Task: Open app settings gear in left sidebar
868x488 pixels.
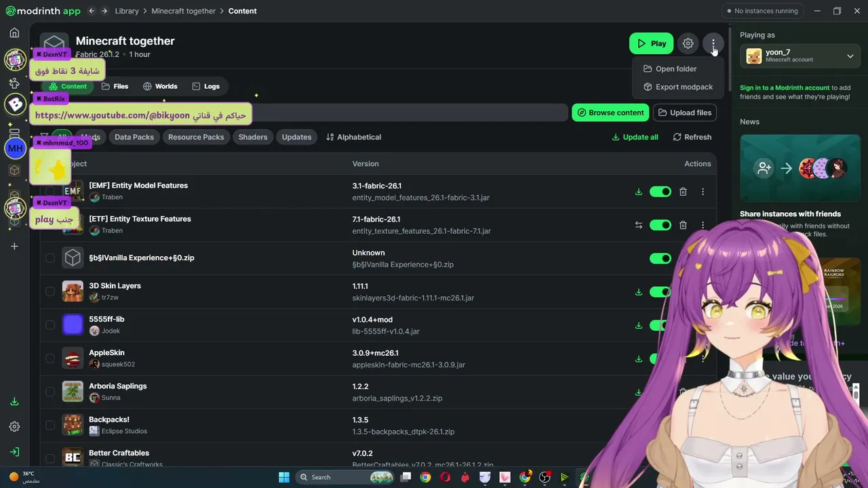Action: pos(14,427)
